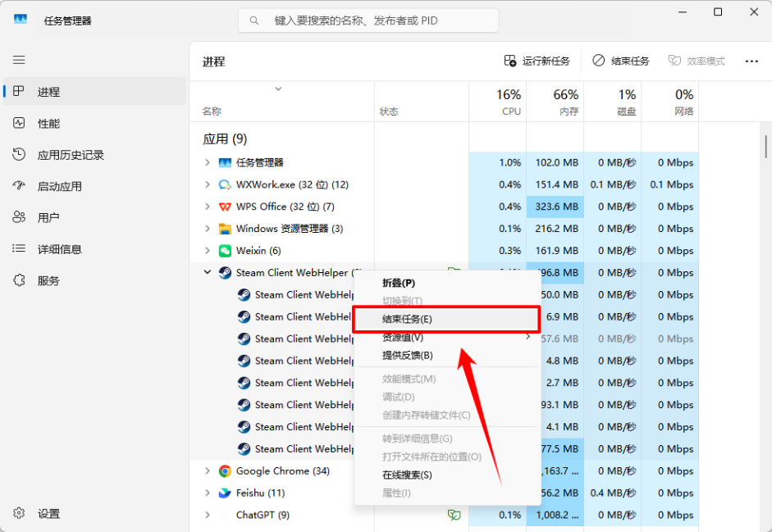Click the WXWork.exe process icon
Screen dimensions: 772x532
225,184
